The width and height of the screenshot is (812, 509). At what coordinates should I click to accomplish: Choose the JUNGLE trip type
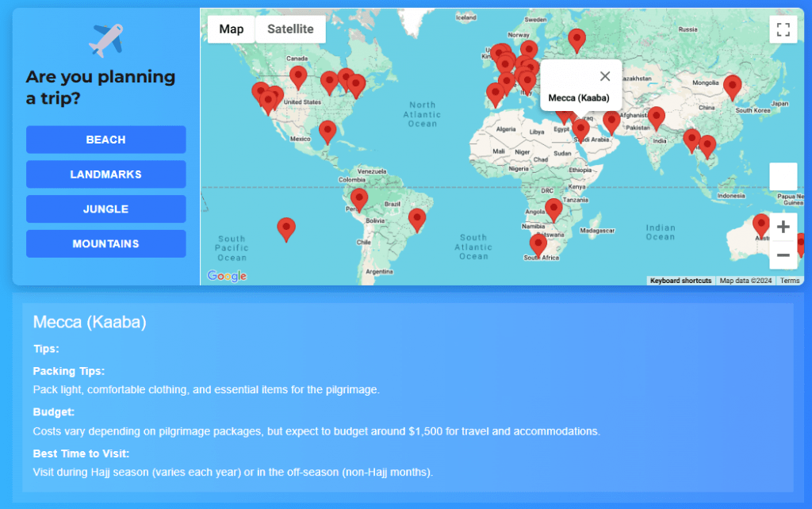tap(106, 209)
